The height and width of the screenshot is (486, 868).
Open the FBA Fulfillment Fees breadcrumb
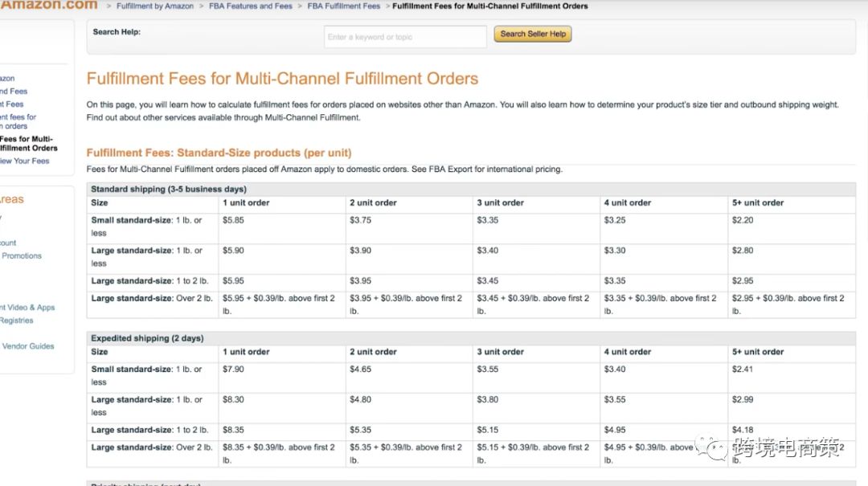tap(343, 6)
